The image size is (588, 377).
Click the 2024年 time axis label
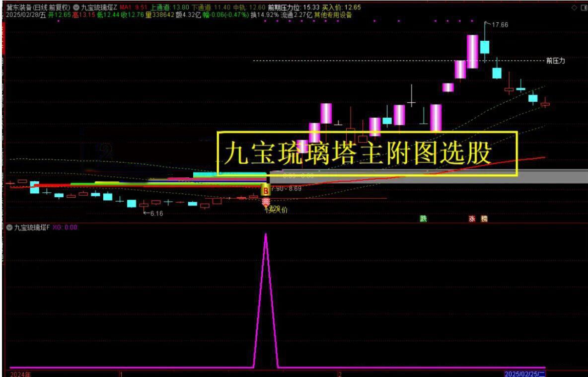point(21,374)
